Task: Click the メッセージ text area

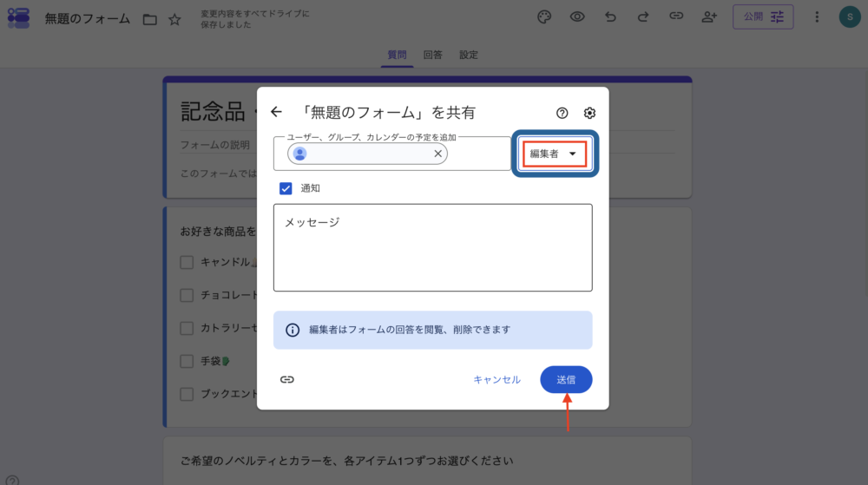Action: coord(433,248)
